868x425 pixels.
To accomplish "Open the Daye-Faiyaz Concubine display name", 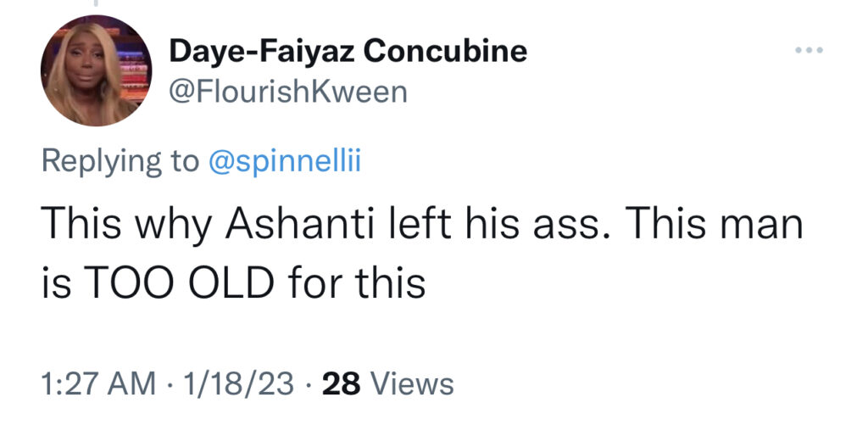I will point(348,52).
